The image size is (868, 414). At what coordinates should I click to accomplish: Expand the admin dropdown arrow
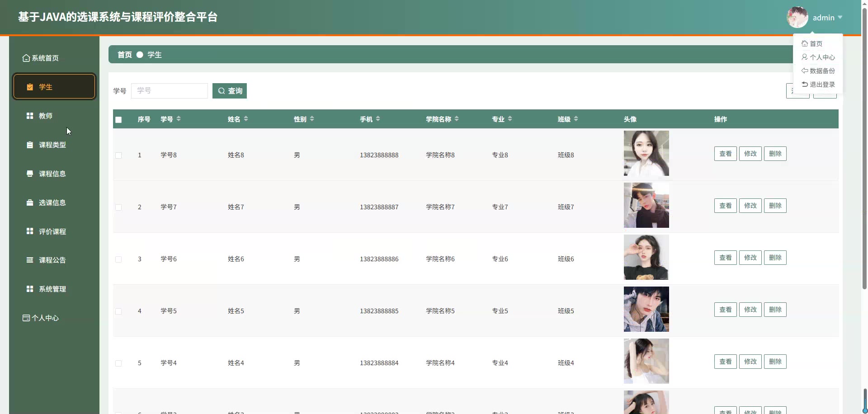(x=840, y=18)
